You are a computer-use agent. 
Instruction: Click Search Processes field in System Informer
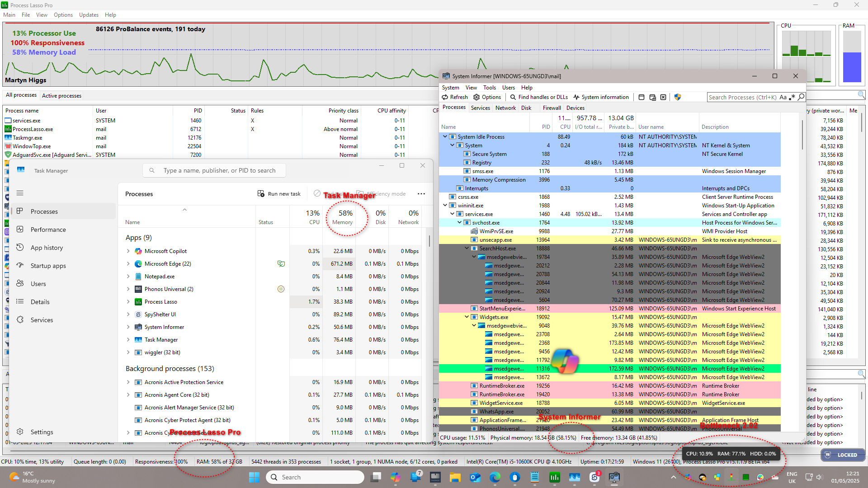coord(743,97)
